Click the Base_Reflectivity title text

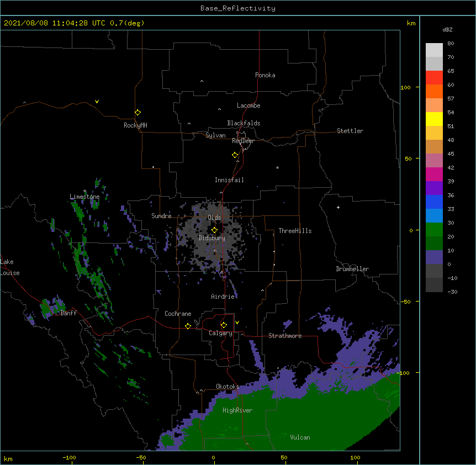[238, 8]
